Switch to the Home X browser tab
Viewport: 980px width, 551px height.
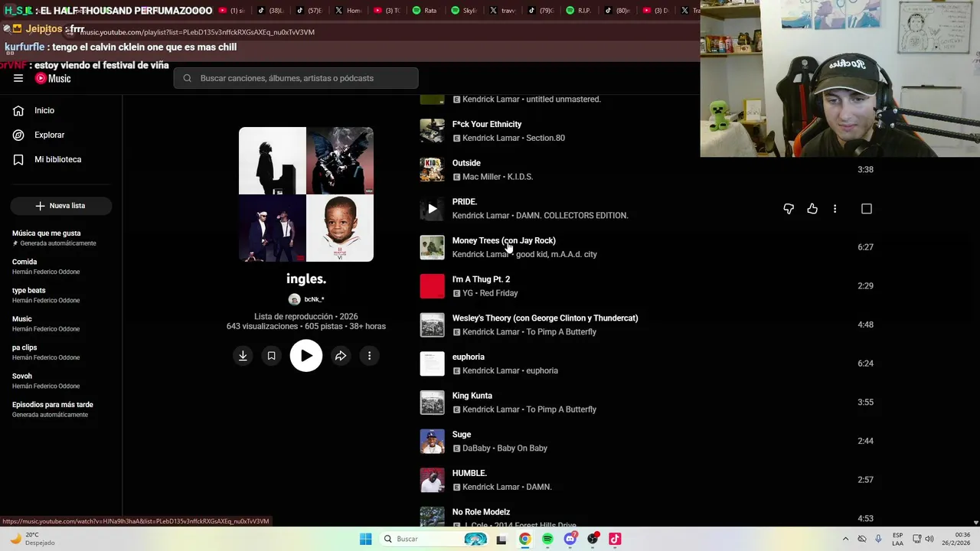click(349, 11)
